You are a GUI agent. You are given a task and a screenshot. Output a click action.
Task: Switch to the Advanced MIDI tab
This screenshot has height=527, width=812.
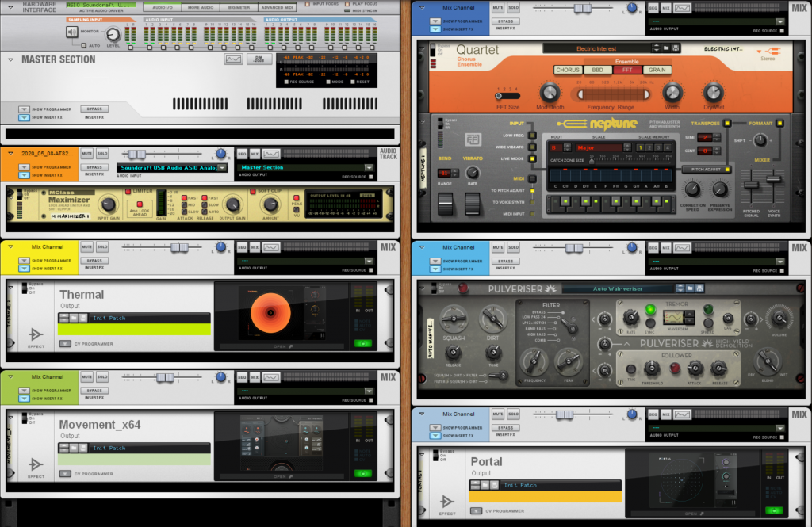point(278,7)
